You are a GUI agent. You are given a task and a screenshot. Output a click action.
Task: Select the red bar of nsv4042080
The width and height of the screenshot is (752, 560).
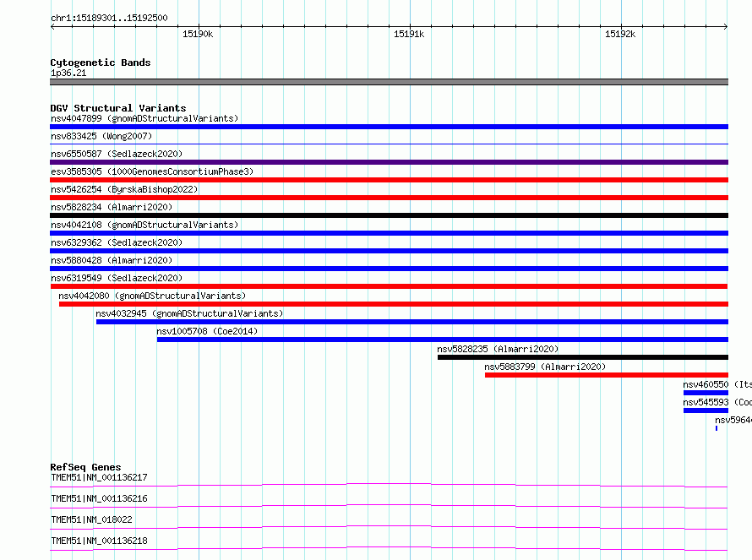(x=394, y=304)
